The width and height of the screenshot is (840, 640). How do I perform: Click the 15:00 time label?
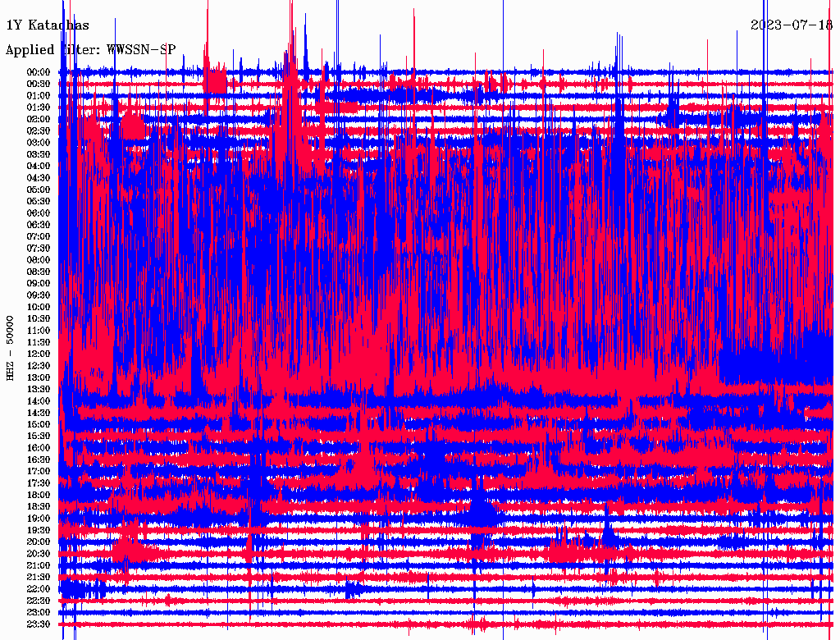39,424
